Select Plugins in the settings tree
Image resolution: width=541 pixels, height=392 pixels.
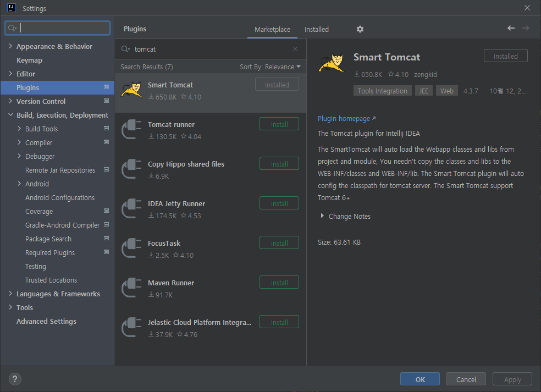coord(57,87)
